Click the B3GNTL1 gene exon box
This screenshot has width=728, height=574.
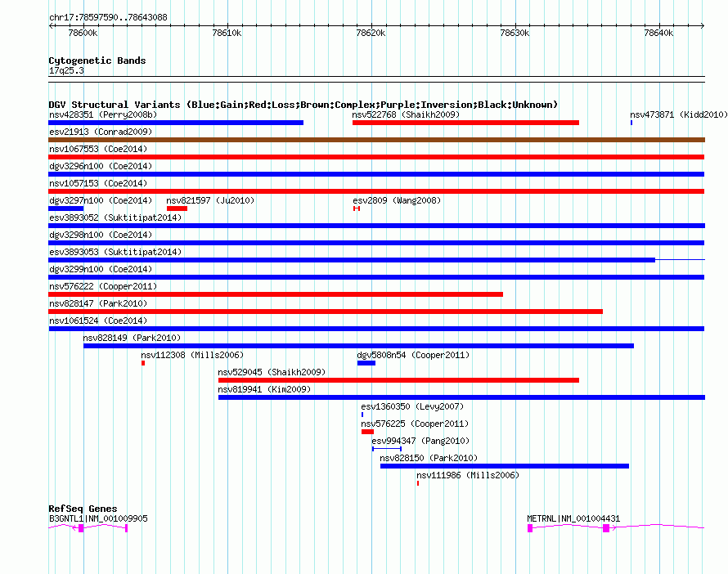pyautogui.click(x=81, y=528)
